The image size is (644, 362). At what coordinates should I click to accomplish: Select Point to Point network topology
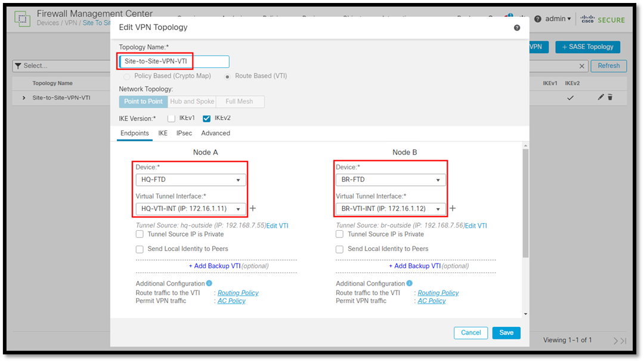[x=143, y=101]
